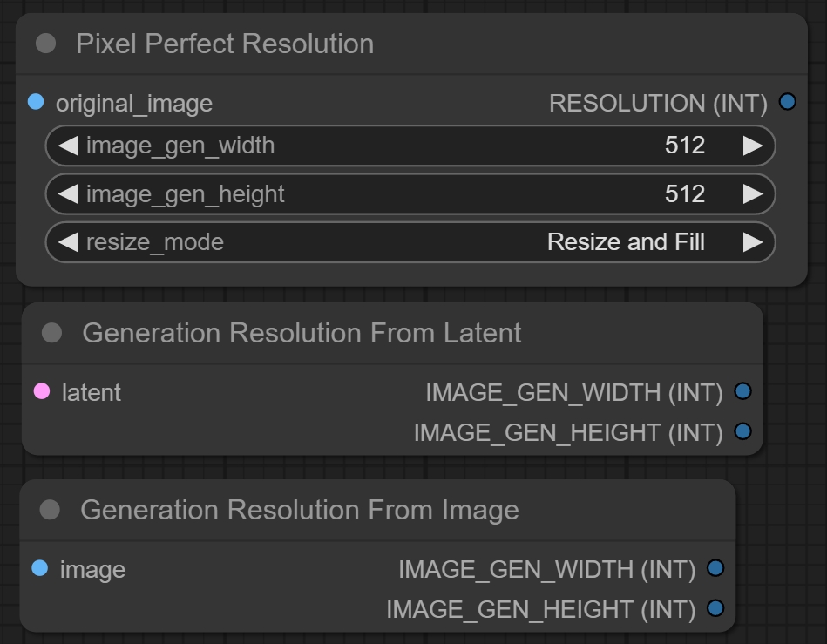Click the image input socket dot
827x644 pixels.
(x=40, y=568)
